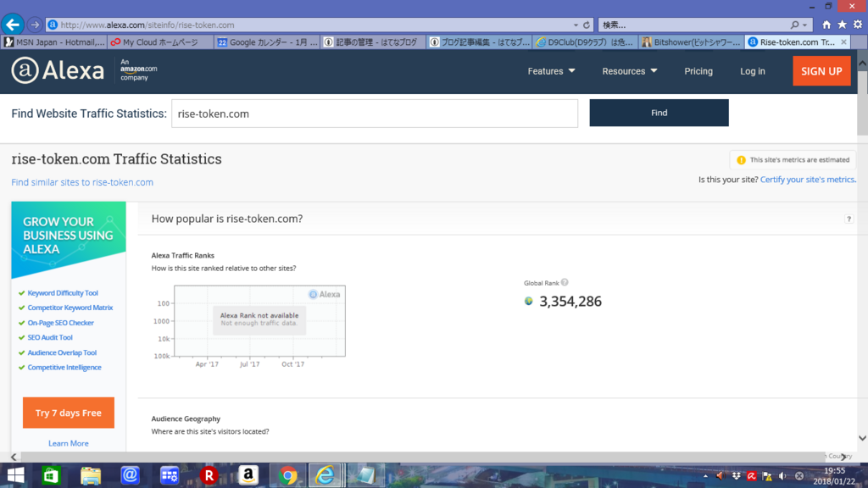
Task: Click the Alexa Traffic Ranks heading
Action: 183,255
